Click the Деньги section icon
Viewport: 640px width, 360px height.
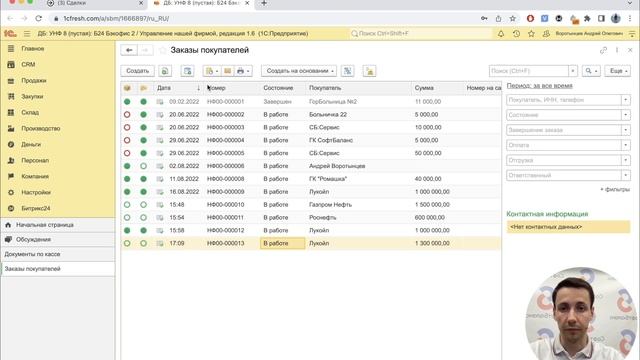tap(11, 144)
